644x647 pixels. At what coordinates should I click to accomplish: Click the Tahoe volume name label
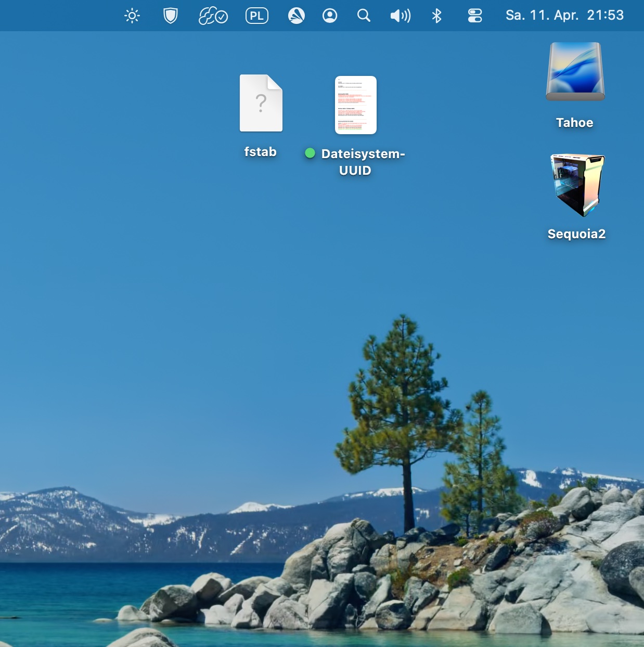[574, 123]
